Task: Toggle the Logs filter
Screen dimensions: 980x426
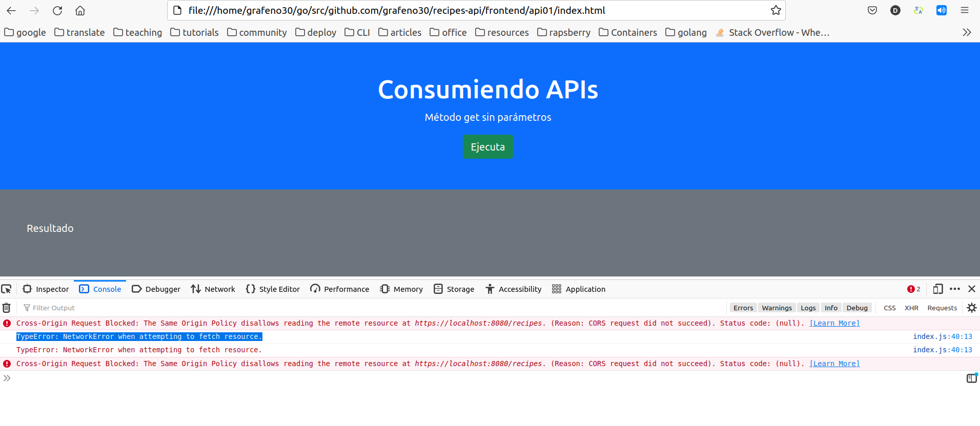Action: point(808,308)
